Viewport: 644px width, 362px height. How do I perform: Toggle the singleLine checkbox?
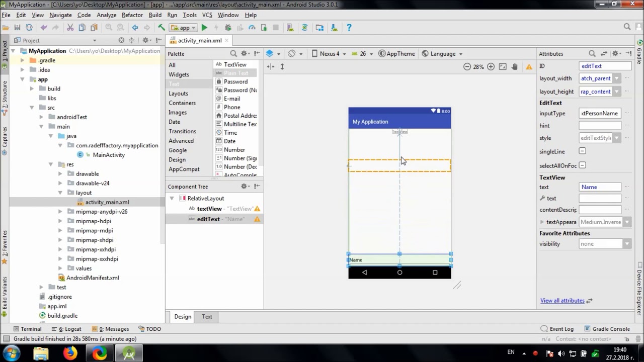(582, 151)
